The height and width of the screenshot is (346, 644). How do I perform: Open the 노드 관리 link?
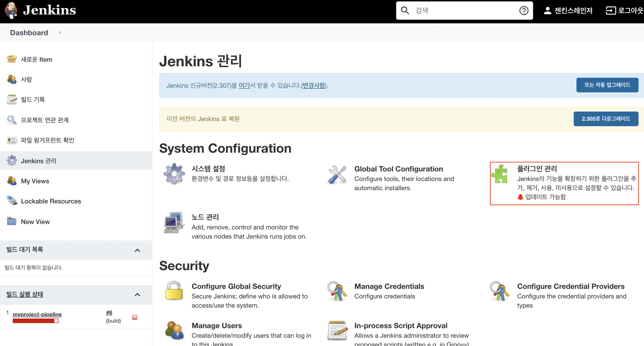205,217
